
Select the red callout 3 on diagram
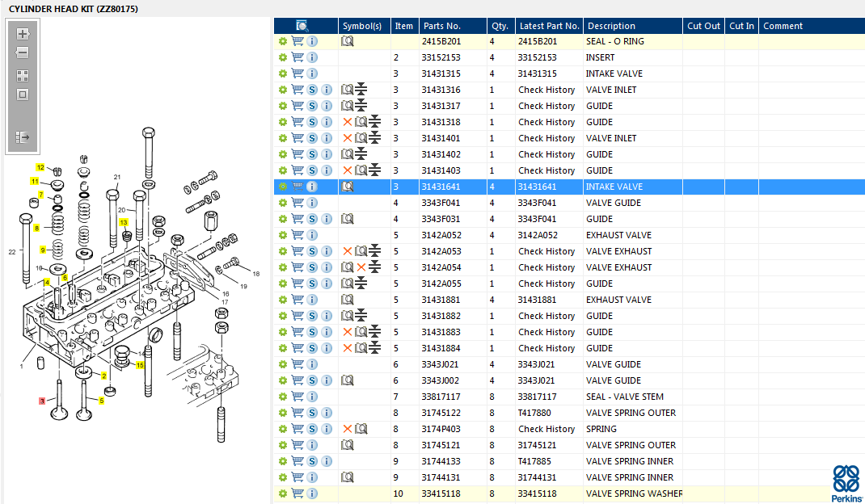[x=42, y=401]
